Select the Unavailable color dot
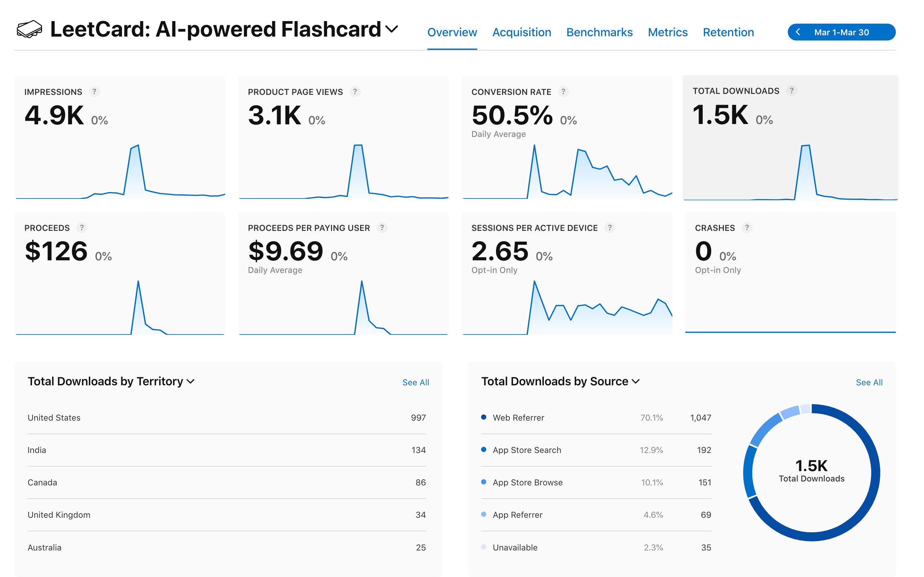The image size is (924, 577). coord(483,547)
